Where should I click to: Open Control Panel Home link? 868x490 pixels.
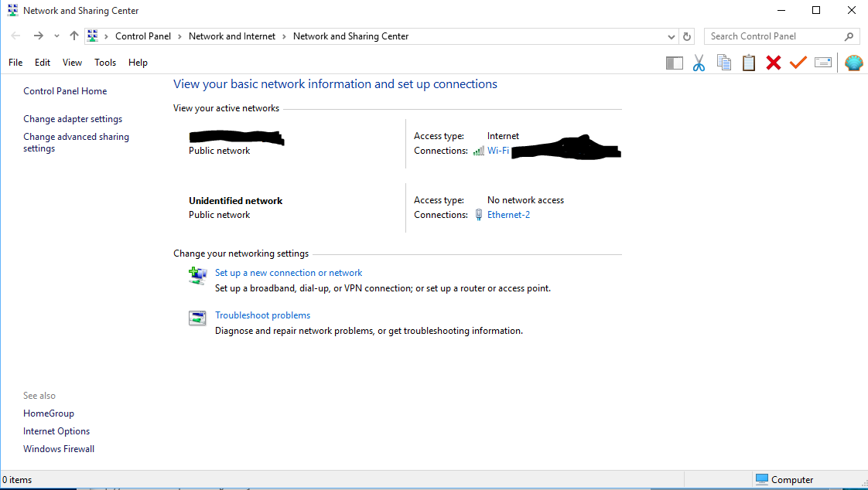[x=65, y=91]
